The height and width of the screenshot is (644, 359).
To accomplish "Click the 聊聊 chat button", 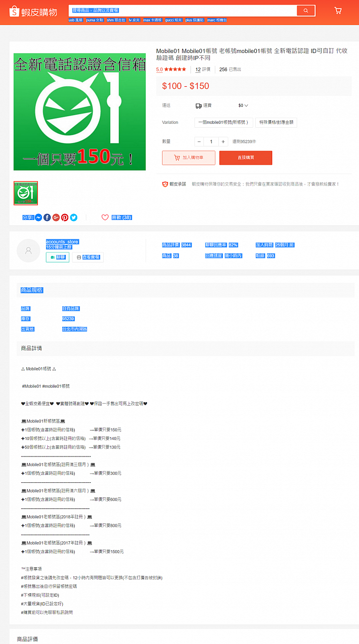I will (x=57, y=257).
